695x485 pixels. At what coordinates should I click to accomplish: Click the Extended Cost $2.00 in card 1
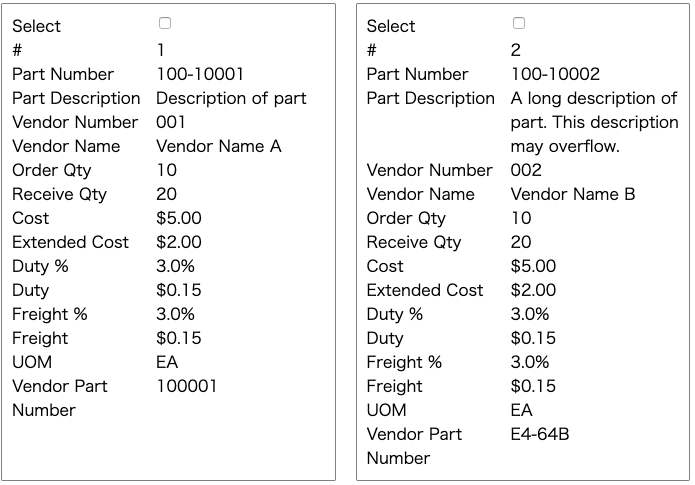(179, 242)
